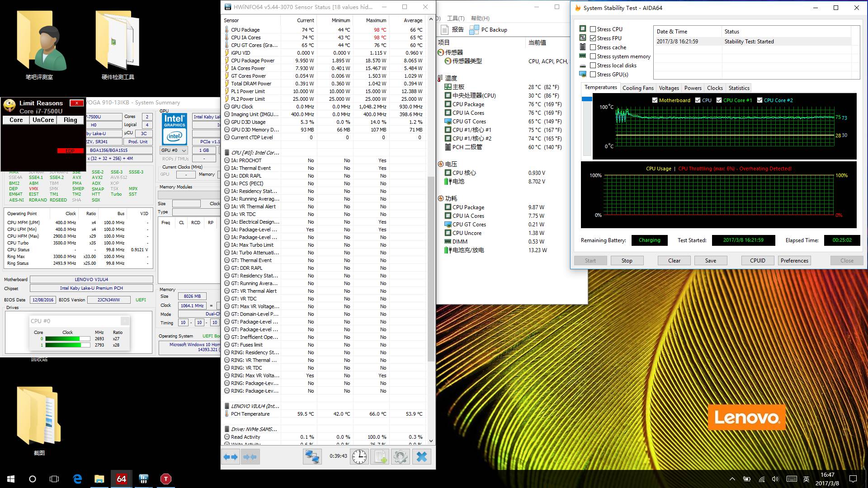Click the clock reset-timer icon
Screen dimensions: 868x488
359,457
